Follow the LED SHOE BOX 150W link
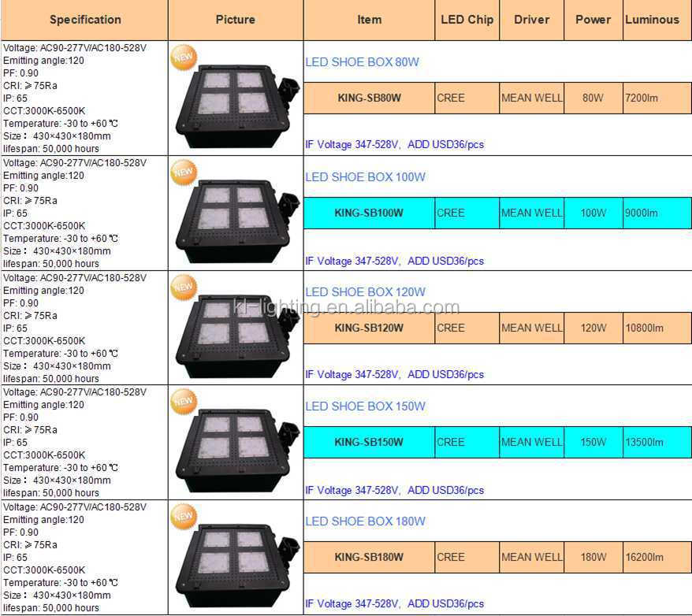The height and width of the screenshot is (616, 692). click(x=366, y=406)
